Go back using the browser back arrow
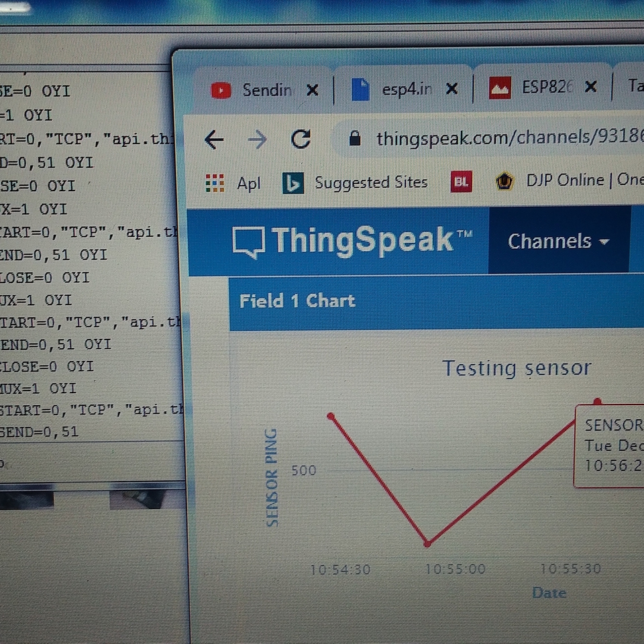 pos(214,140)
